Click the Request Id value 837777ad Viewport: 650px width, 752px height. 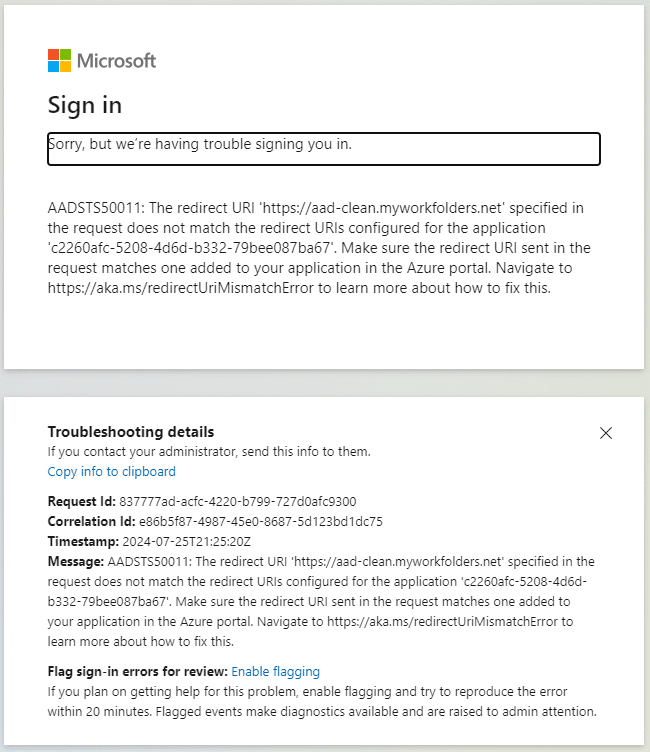[x=238, y=501]
